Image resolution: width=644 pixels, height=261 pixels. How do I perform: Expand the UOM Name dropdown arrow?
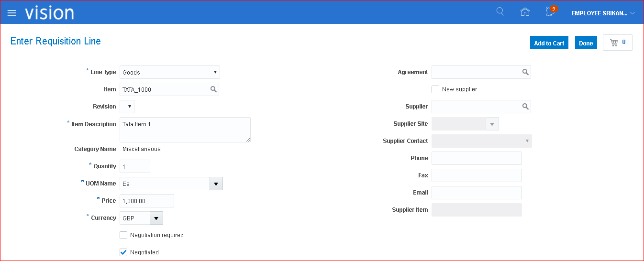click(x=216, y=184)
